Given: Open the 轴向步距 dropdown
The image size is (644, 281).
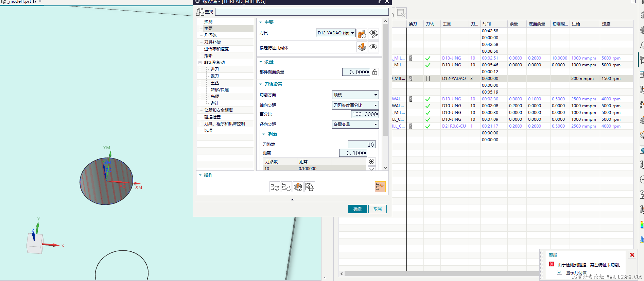Looking at the screenshot, I should tap(355, 105).
